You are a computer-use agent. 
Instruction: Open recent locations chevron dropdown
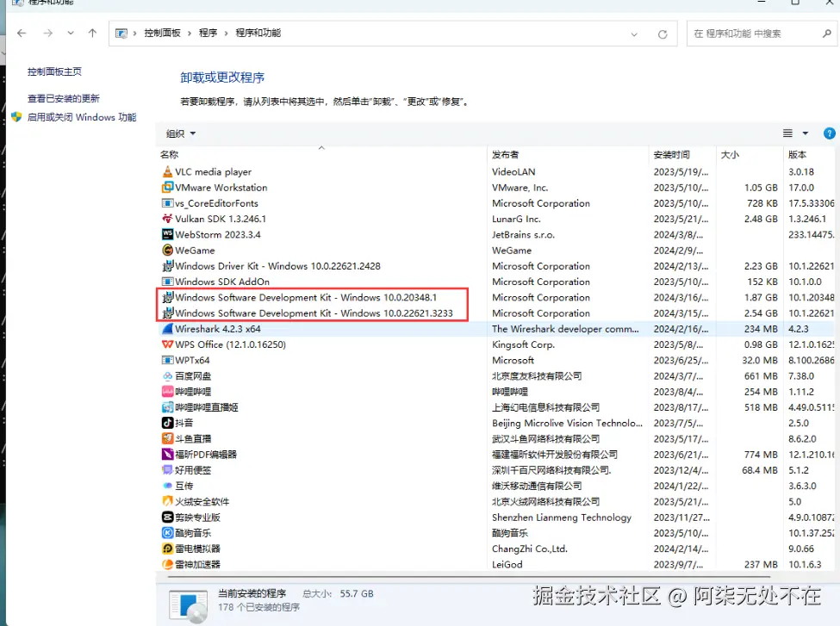(x=71, y=34)
